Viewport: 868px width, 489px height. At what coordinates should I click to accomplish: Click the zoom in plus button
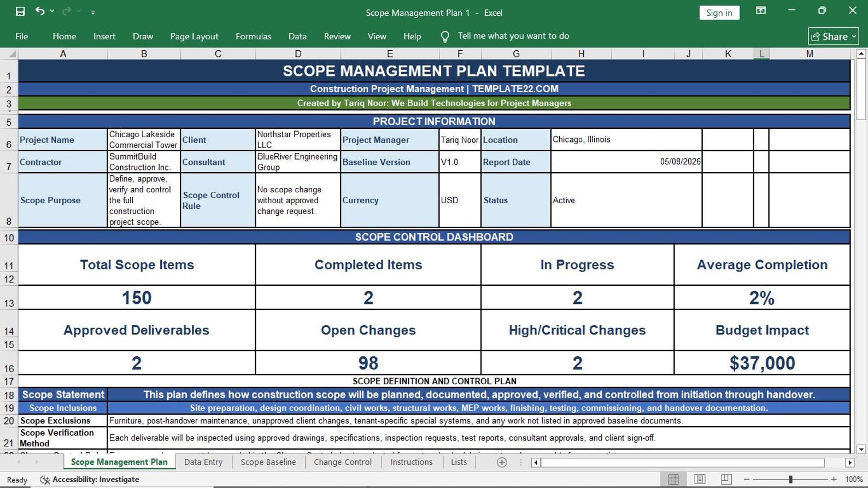[x=834, y=479]
